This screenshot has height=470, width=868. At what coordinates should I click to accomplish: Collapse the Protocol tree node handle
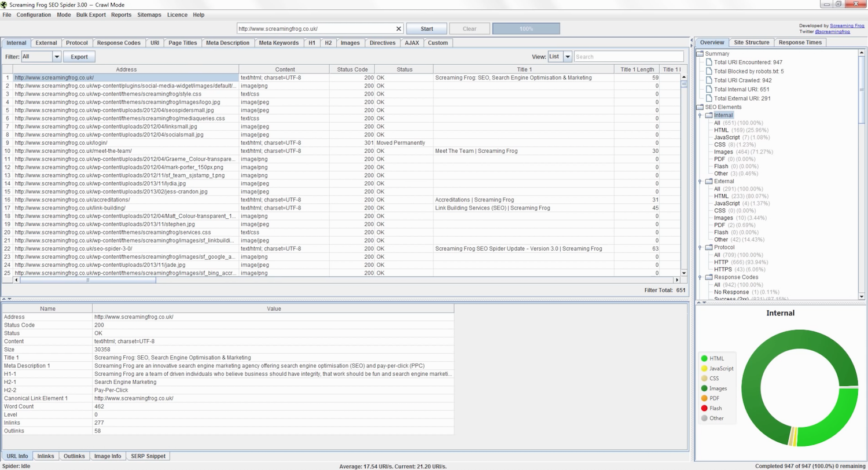(x=700, y=248)
